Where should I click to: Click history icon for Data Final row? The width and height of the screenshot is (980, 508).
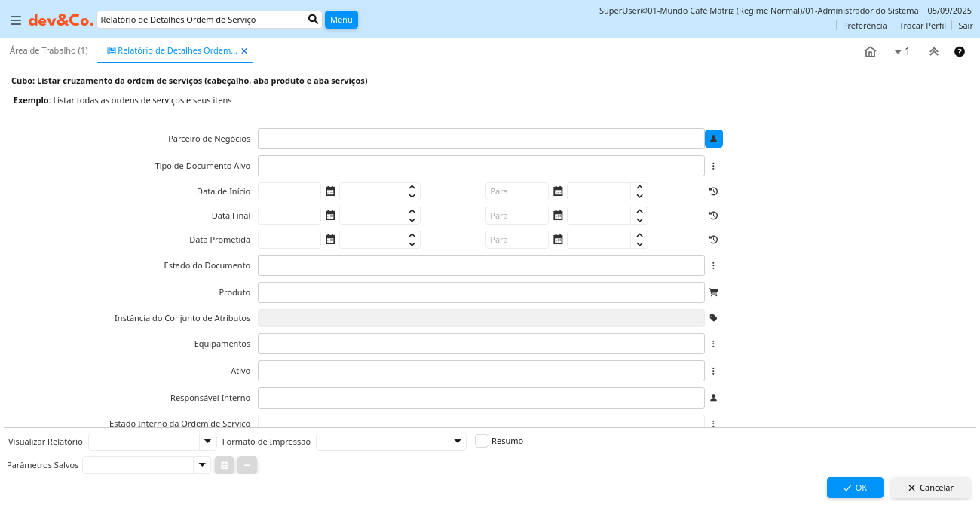coord(713,216)
